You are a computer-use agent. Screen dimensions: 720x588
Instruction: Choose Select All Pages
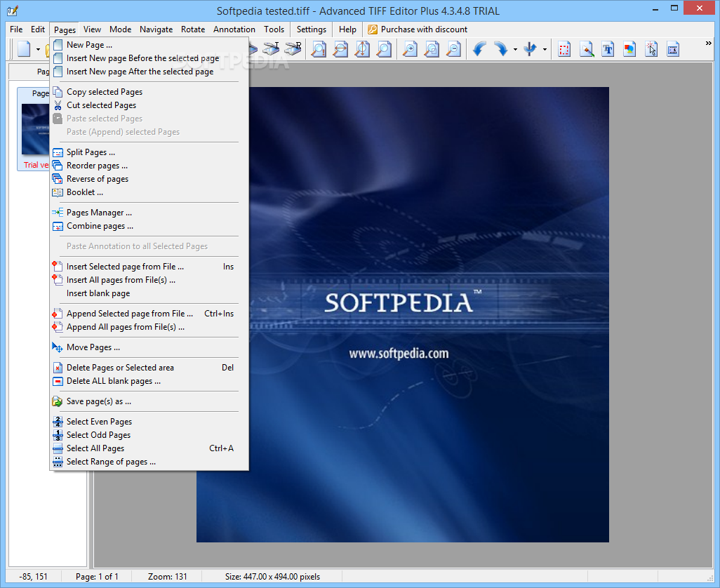149,448
